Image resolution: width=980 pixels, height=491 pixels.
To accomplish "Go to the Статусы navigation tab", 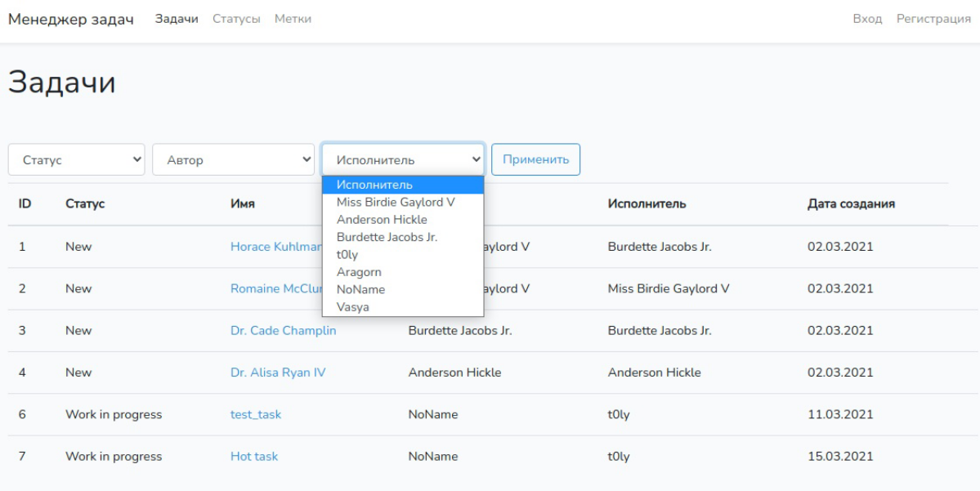I will click(236, 19).
